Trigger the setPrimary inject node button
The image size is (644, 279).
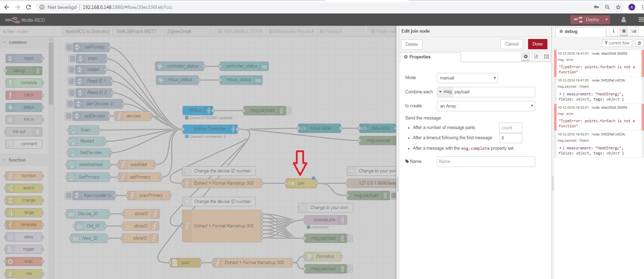69,47
